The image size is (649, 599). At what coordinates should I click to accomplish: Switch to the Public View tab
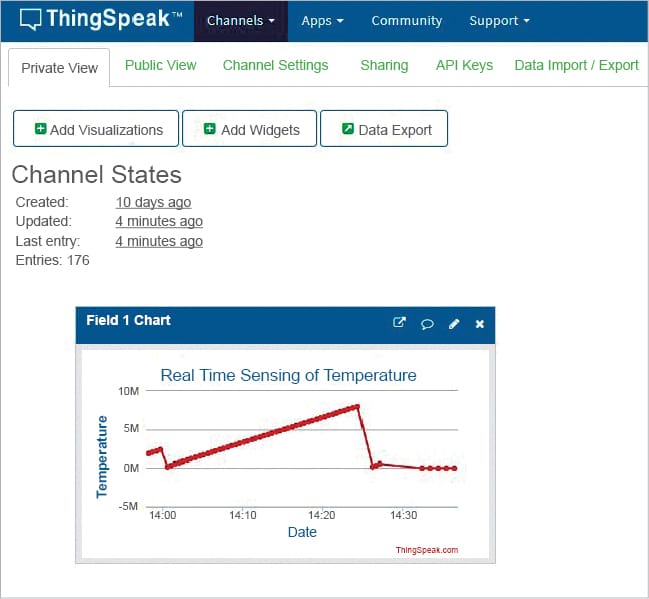click(x=161, y=65)
